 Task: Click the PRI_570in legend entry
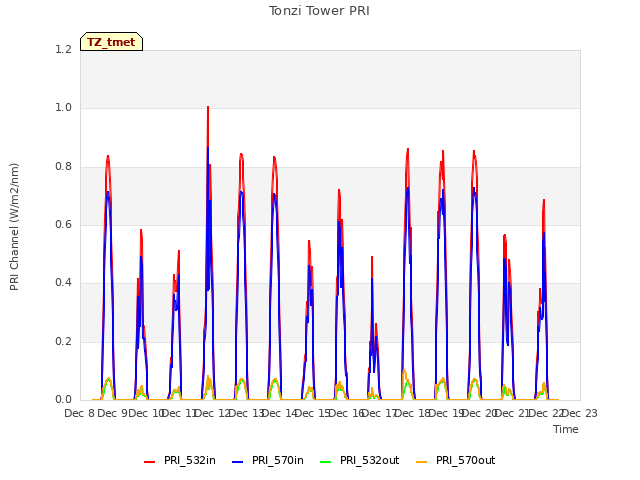tap(268, 460)
